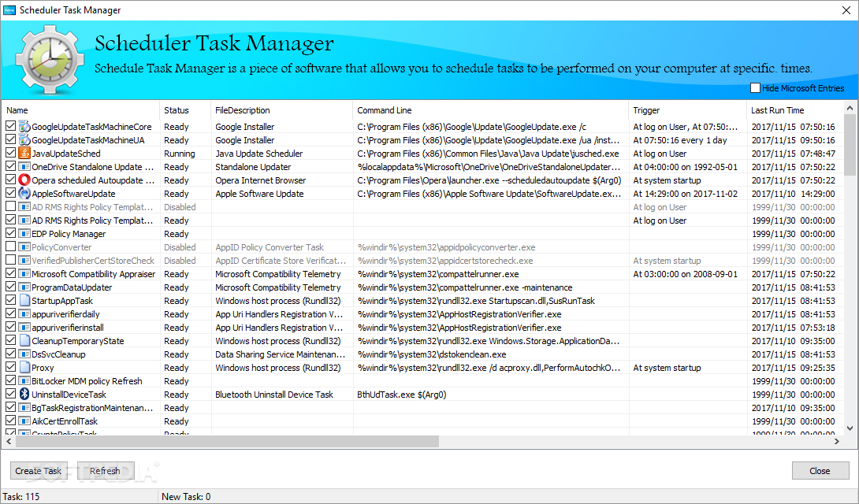The image size is (859, 504).
Task: Check the VerifiedPublisherCertStoreCheck task checkbox
Action: pyautogui.click(x=10, y=261)
